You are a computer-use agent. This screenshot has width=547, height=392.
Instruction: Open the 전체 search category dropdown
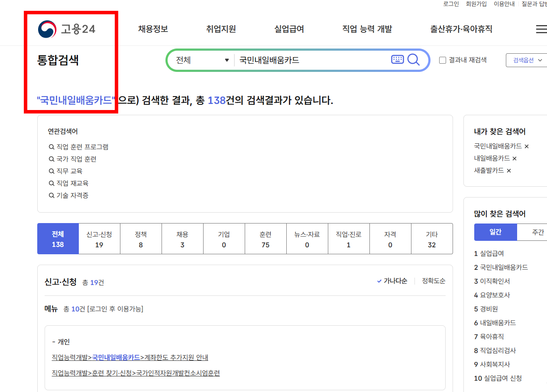tap(202, 60)
